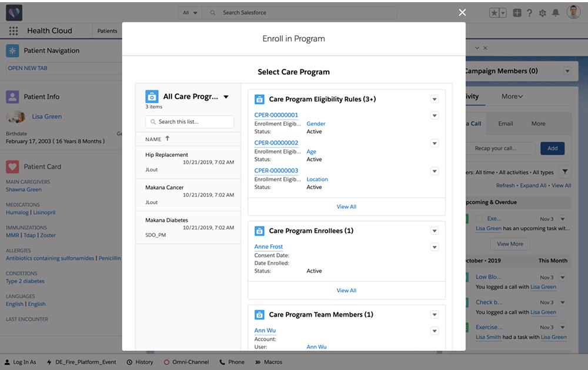Toggle the Exe... task checkbox

point(479,218)
